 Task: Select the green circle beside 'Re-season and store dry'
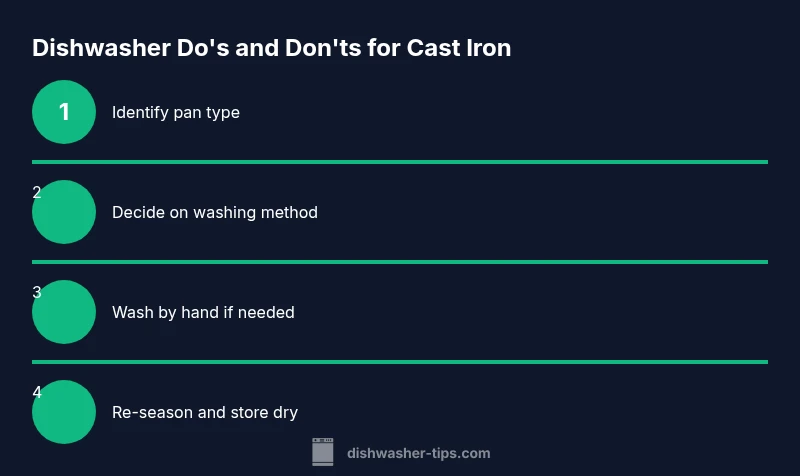click(x=64, y=412)
